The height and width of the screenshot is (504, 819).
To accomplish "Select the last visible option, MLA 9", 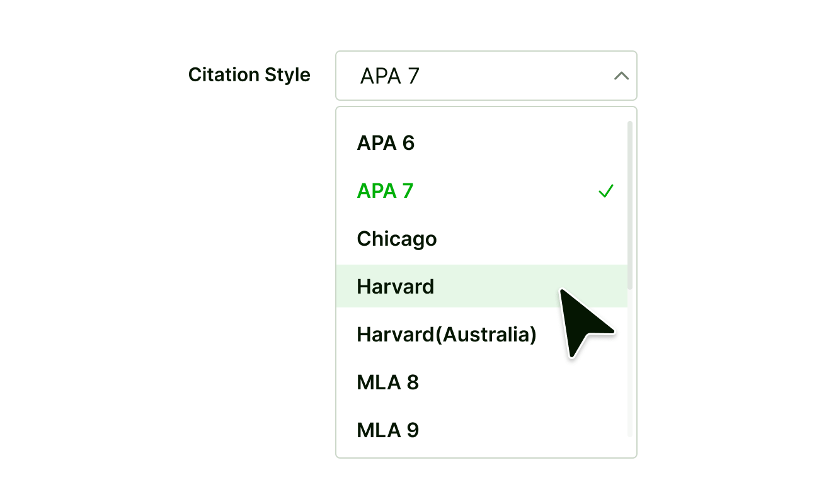I will [x=387, y=430].
